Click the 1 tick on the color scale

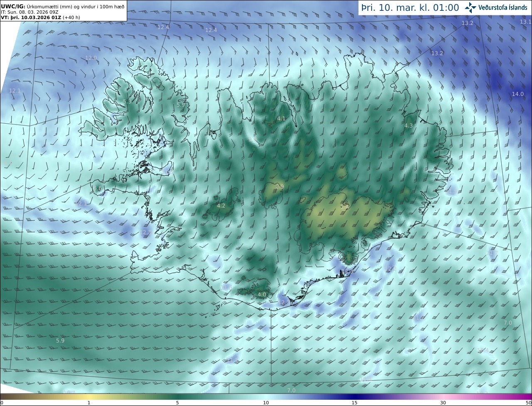click(x=89, y=403)
